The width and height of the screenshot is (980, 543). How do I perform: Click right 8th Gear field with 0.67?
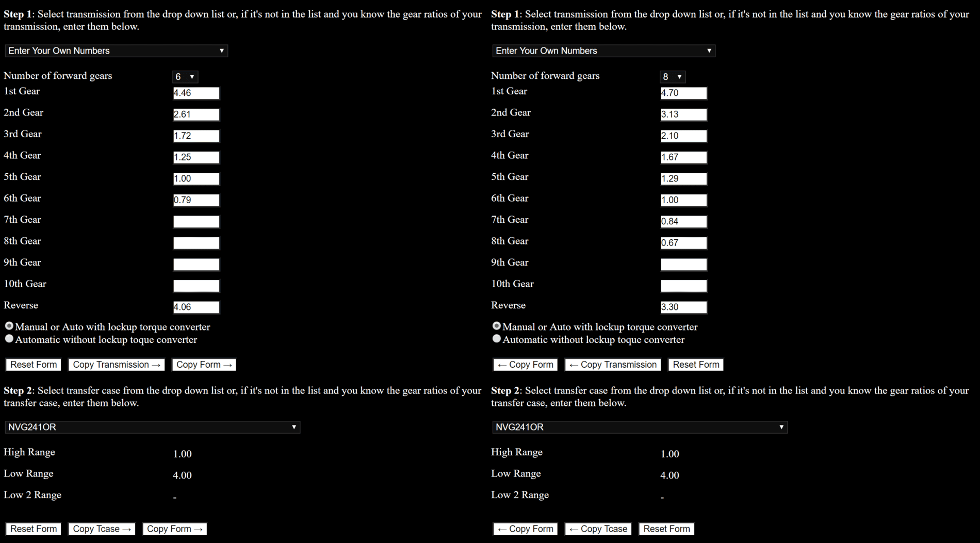tap(683, 243)
